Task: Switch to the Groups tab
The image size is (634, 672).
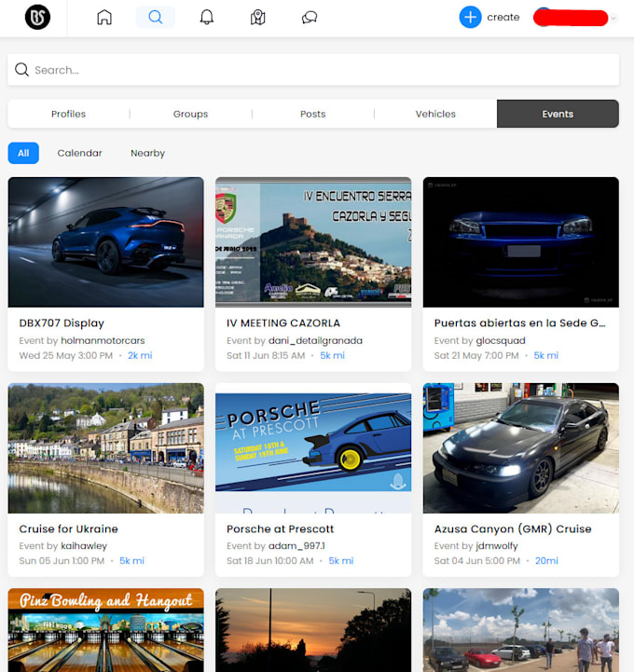Action: pos(191,114)
